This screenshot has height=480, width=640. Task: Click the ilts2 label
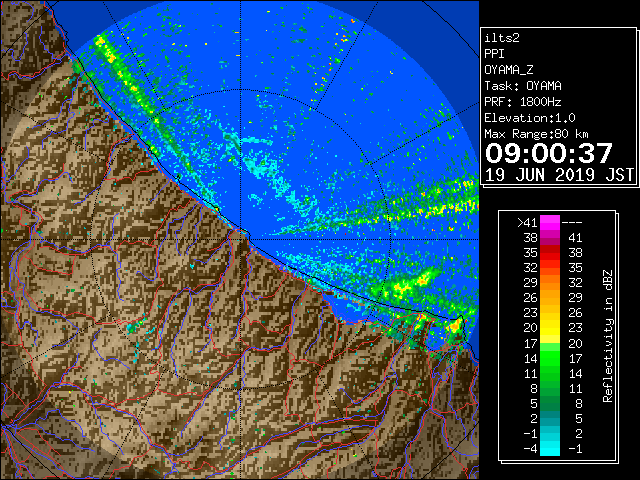tap(502, 38)
